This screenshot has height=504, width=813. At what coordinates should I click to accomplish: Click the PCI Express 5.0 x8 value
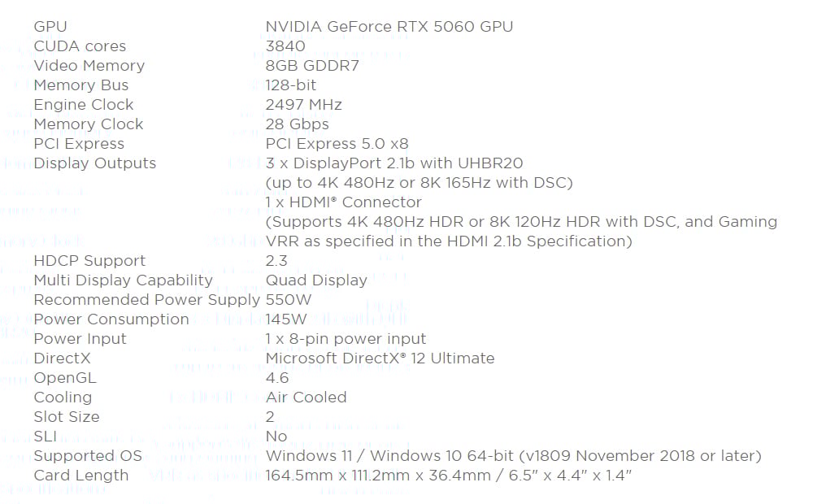(337, 144)
